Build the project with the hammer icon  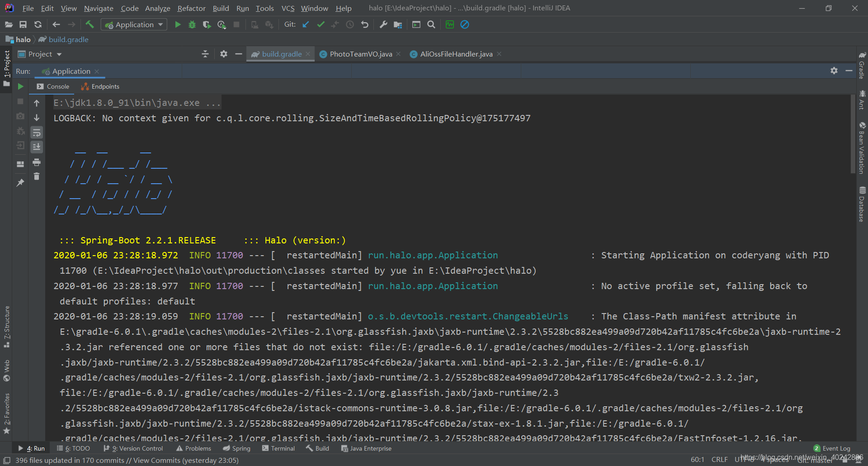click(x=90, y=24)
